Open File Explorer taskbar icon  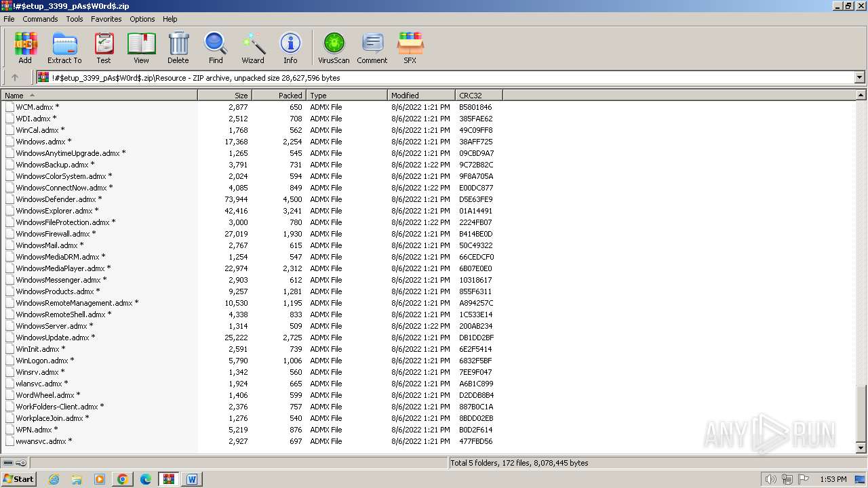click(x=77, y=479)
